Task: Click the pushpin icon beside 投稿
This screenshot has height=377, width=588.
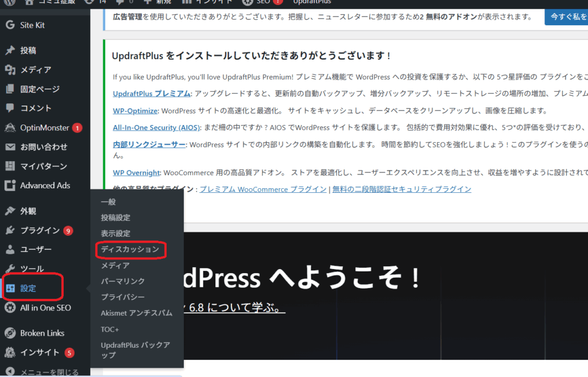Action: (x=10, y=50)
